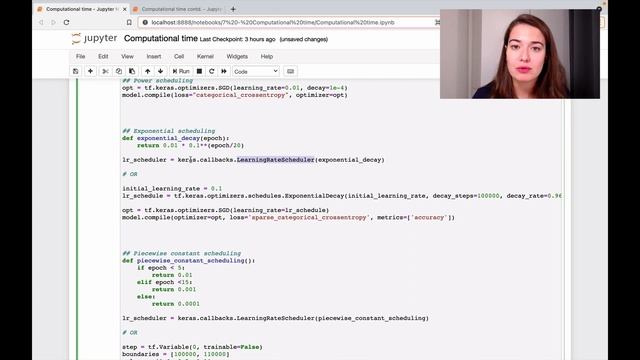640x360 pixels.
Task: Click the elif epoch <15 line
Action: [164, 282]
